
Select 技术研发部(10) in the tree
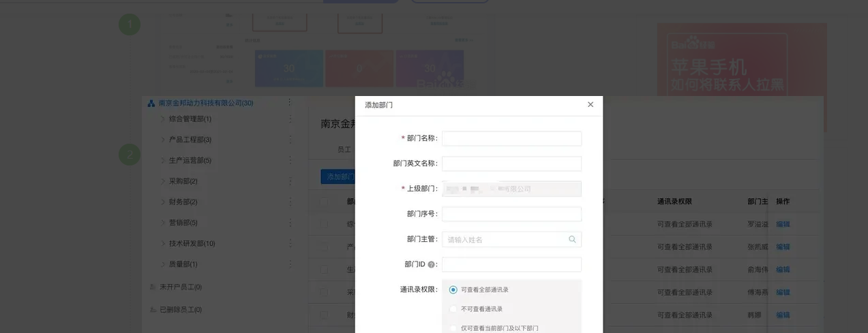(192, 244)
